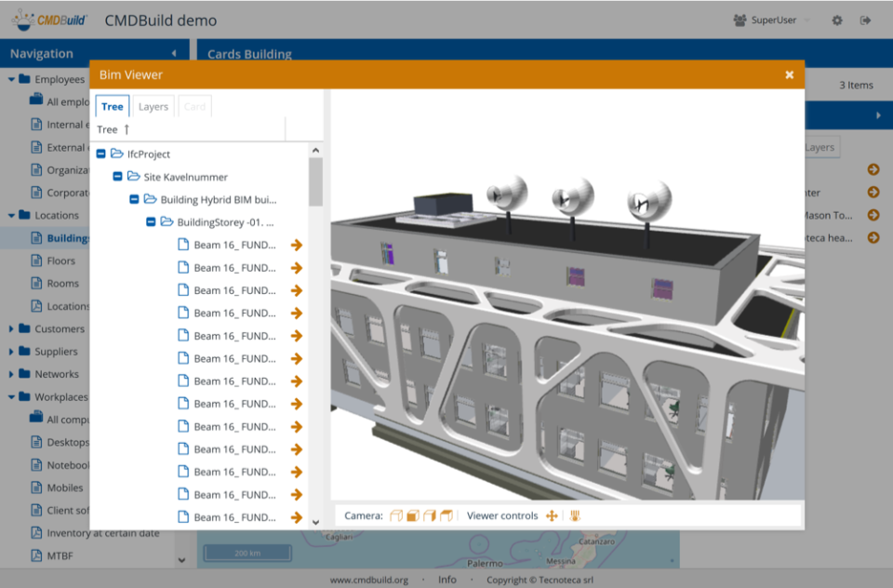Click the Navigation panel scroll-down arrow

point(181,560)
